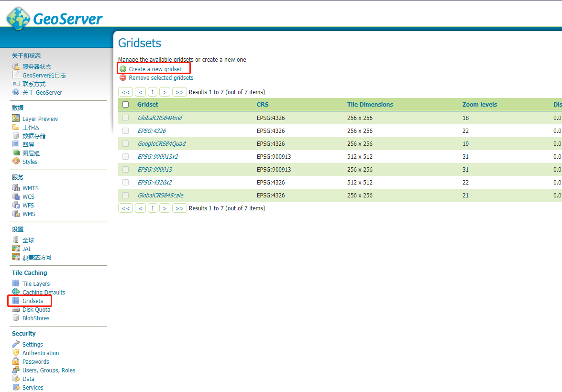Open Security Authentication page
Image resolution: width=562 pixels, height=392 pixels.
click(41, 353)
